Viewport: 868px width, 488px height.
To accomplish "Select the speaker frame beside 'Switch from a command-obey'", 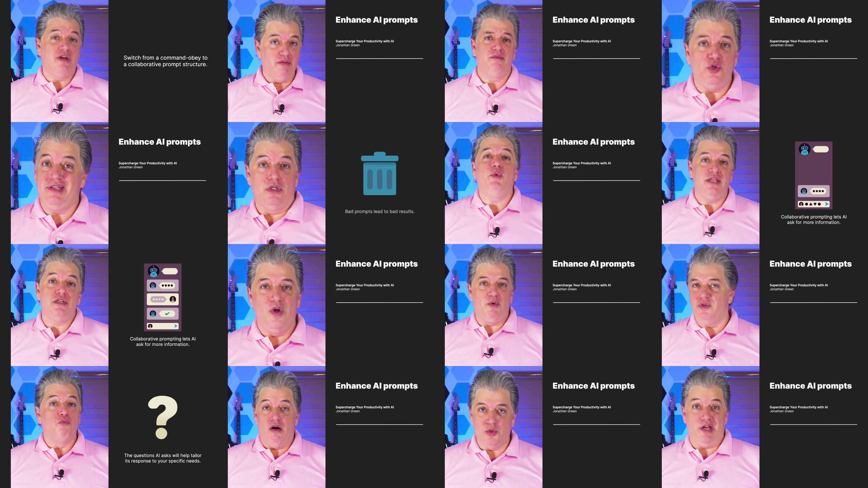I will click(x=59, y=61).
